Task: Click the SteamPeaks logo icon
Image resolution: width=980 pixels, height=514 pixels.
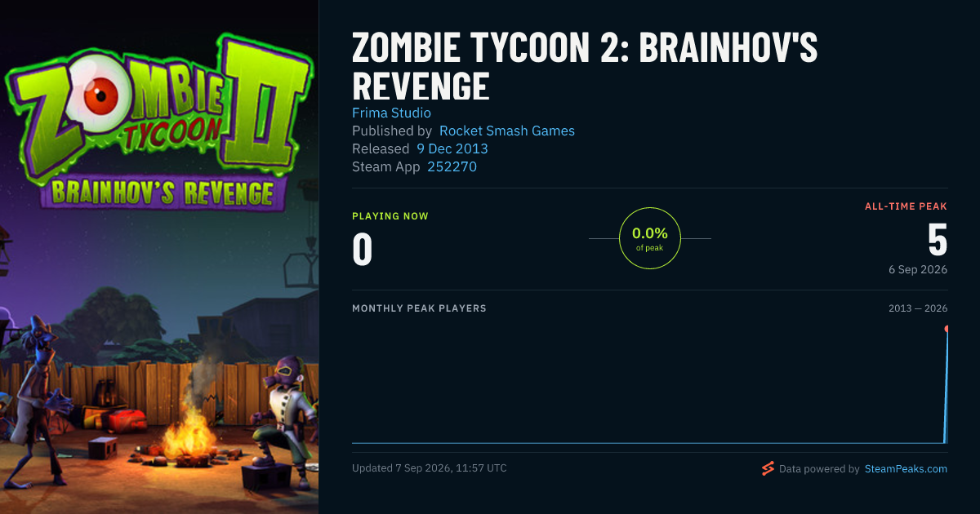Action: (x=767, y=468)
